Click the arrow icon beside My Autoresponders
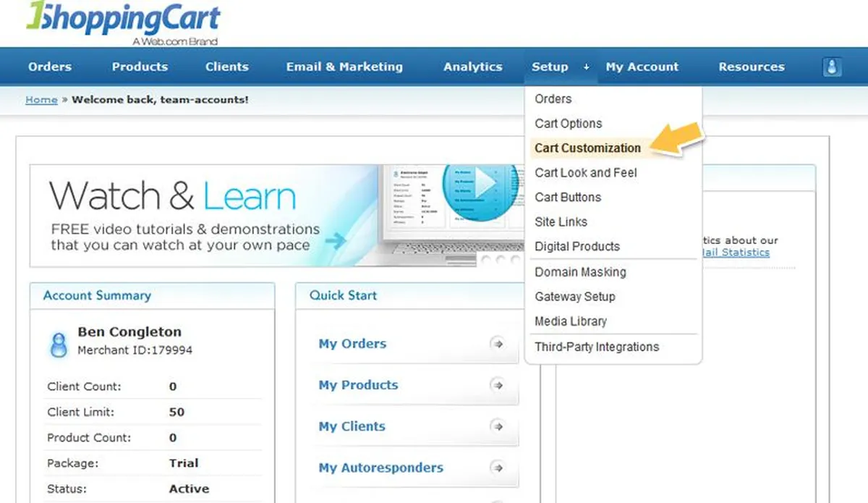 (x=497, y=468)
